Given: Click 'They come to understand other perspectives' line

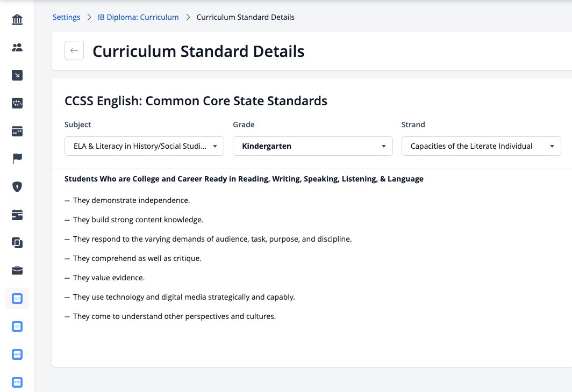Looking at the screenshot, I should tap(174, 316).
